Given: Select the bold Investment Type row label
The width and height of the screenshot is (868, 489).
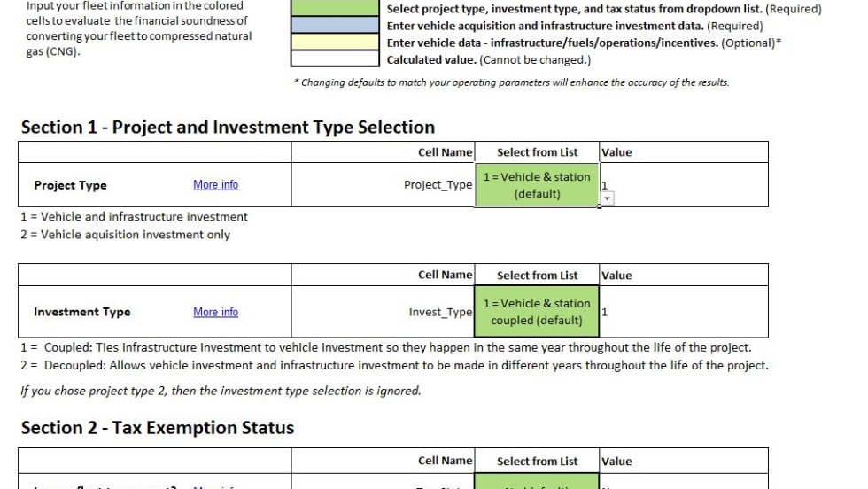Looking at the screenshot, I should (x=81, y=312).
